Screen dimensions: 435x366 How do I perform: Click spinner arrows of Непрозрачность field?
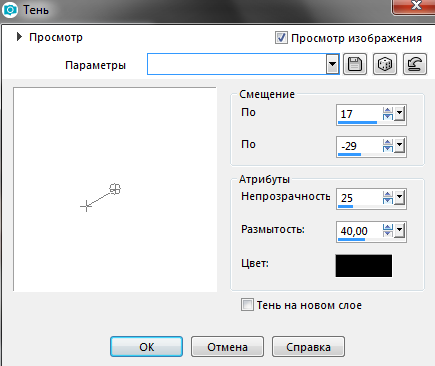click(x=388, y=198)
